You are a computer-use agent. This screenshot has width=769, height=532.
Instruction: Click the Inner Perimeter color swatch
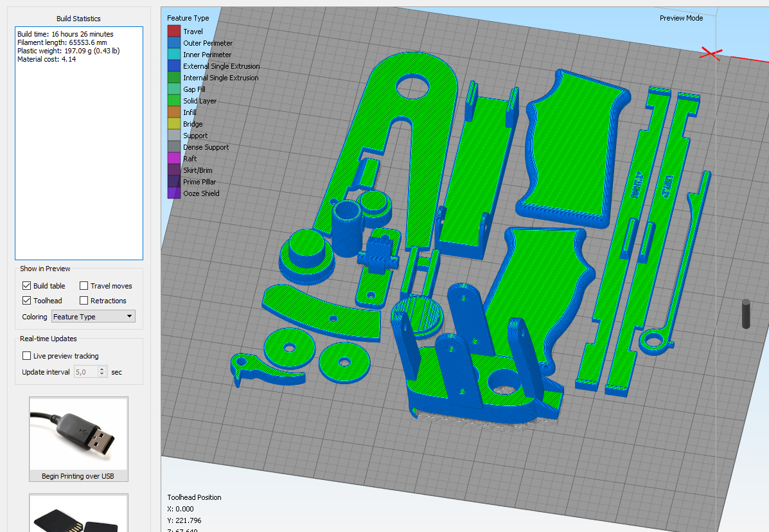point(174,54)
